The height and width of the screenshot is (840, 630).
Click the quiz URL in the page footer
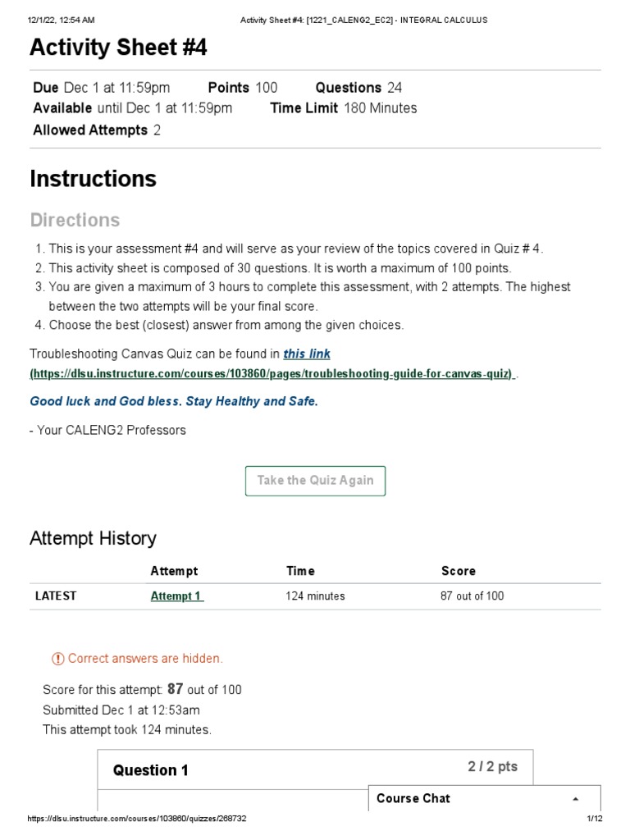137,819
